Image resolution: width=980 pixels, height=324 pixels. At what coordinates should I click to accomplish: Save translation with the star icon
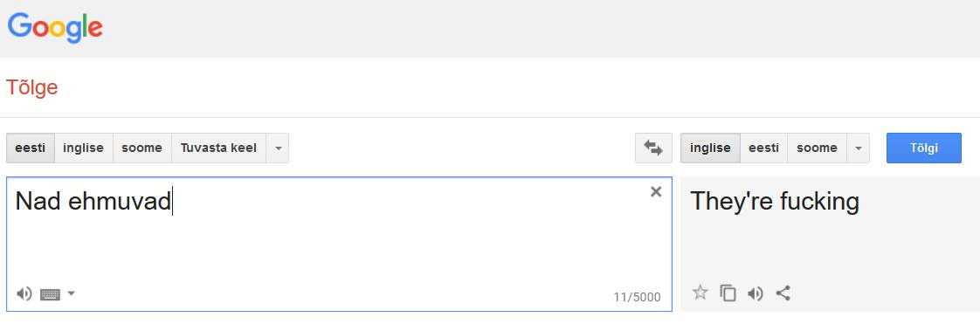(700, 292)
